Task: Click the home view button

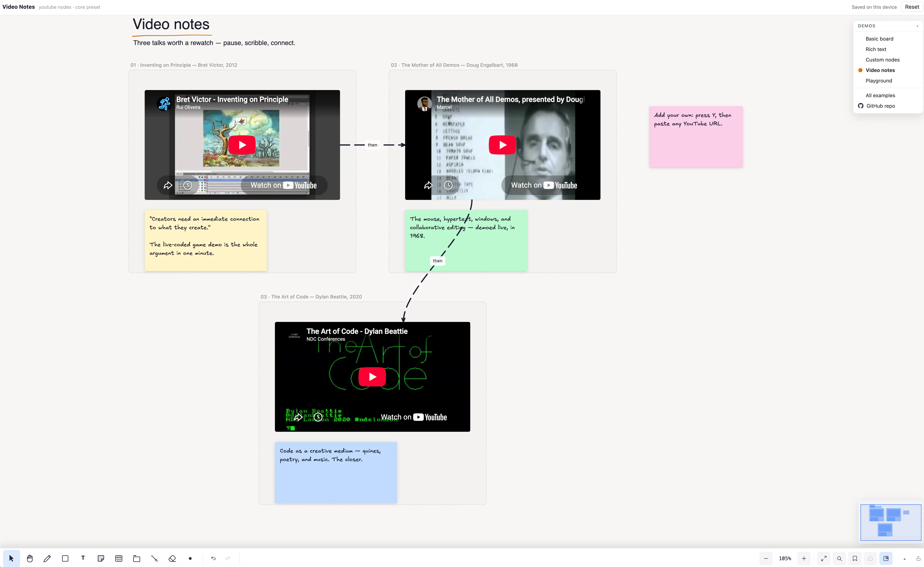Action: click(870, 558)
